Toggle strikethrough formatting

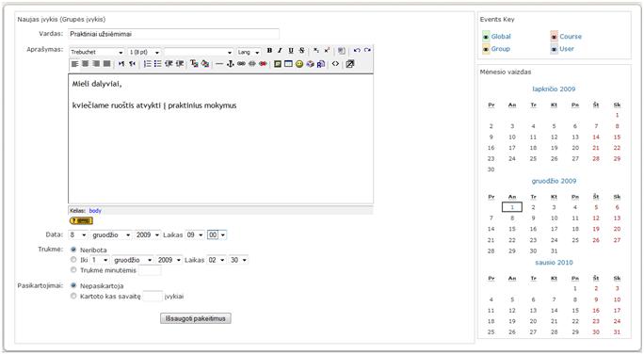tap(301, 51)
